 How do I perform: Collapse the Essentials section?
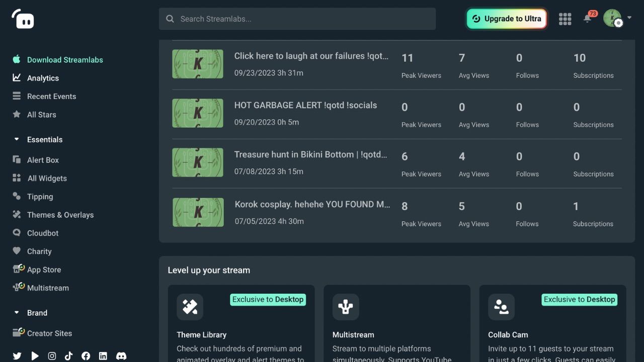pos(16,139)
